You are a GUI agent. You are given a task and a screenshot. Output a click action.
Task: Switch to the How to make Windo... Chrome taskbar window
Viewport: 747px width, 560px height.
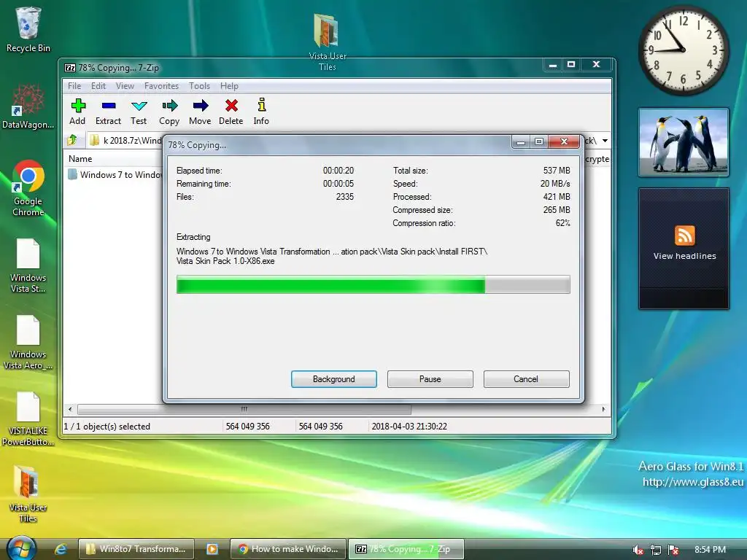(289, 549)
